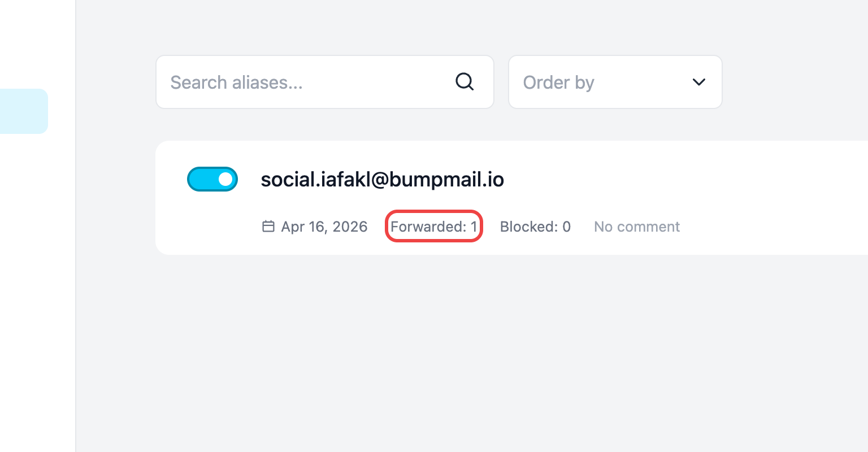868x452 pixels.
Task: Click the "Order by" placeholder text
Action: pos(558,82)
